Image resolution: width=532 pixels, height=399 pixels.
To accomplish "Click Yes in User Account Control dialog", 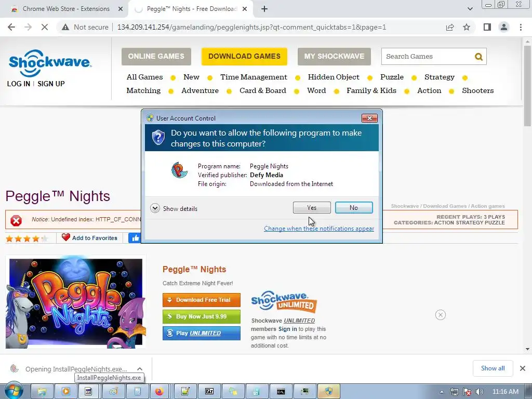I will (312, 208).
